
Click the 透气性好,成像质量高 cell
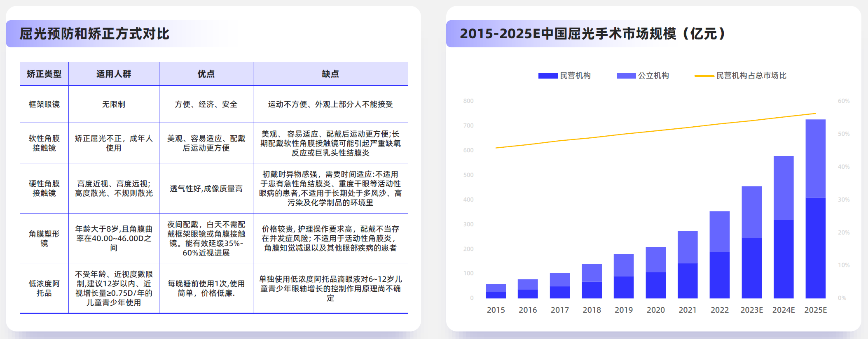206,189
